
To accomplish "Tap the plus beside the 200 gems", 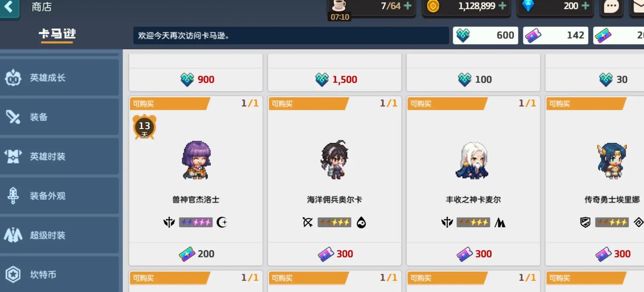I will [x=585, y=6].
